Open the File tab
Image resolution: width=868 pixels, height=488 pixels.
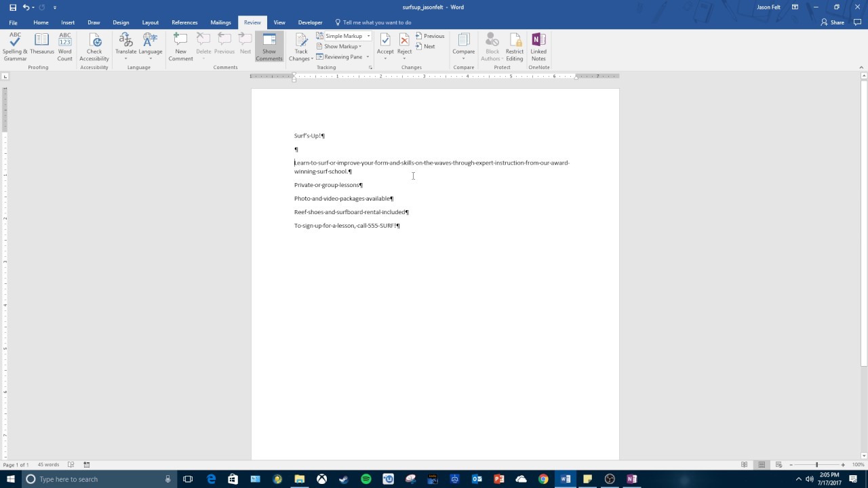point(13,22)
